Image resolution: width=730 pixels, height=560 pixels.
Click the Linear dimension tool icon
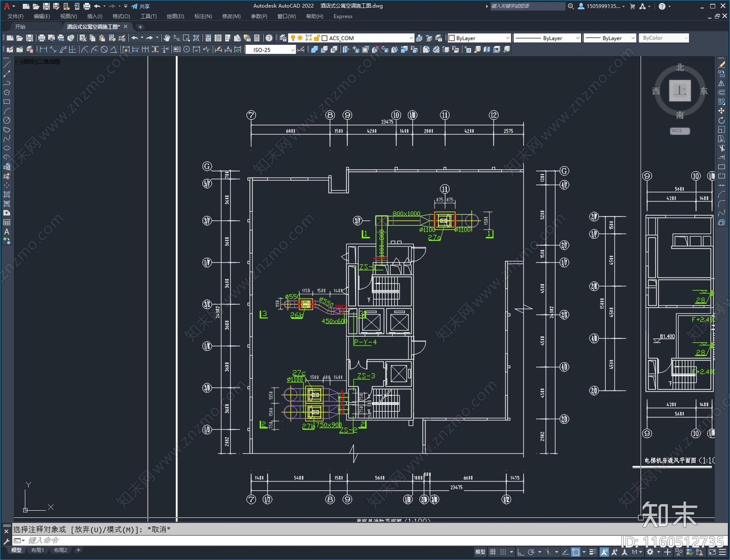point(43,49)
